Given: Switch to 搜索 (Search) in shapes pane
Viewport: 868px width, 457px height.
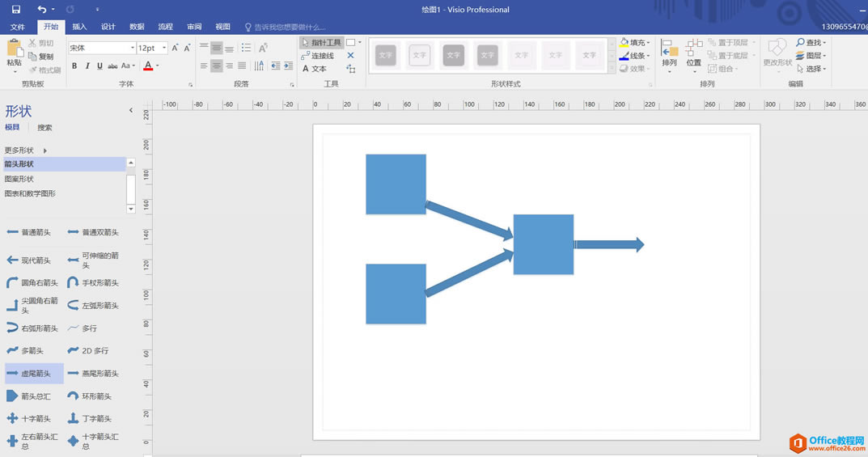Looking at the screenshot, I should coord(44,128).
